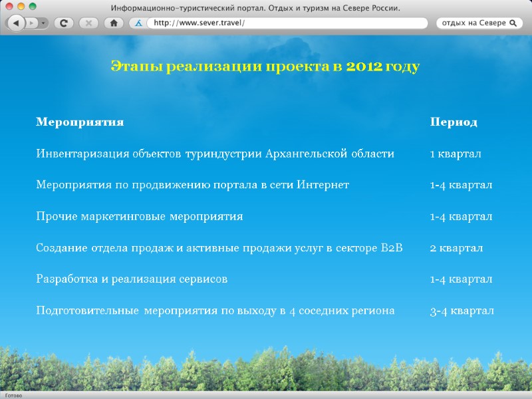532x399 pixels.
Task: Click 1-4 квартал beside Прочие маркетинговые мероприятия
Action: point(461,217)
